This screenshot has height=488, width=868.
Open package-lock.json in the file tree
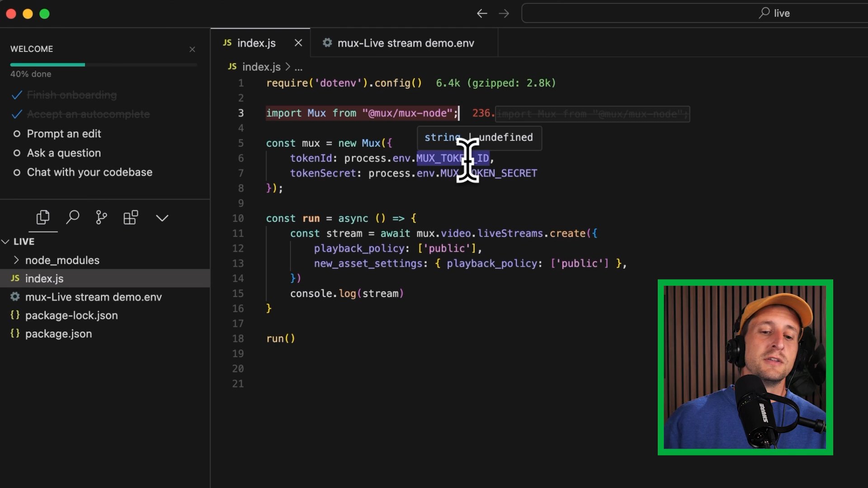(x=71, y=315)
